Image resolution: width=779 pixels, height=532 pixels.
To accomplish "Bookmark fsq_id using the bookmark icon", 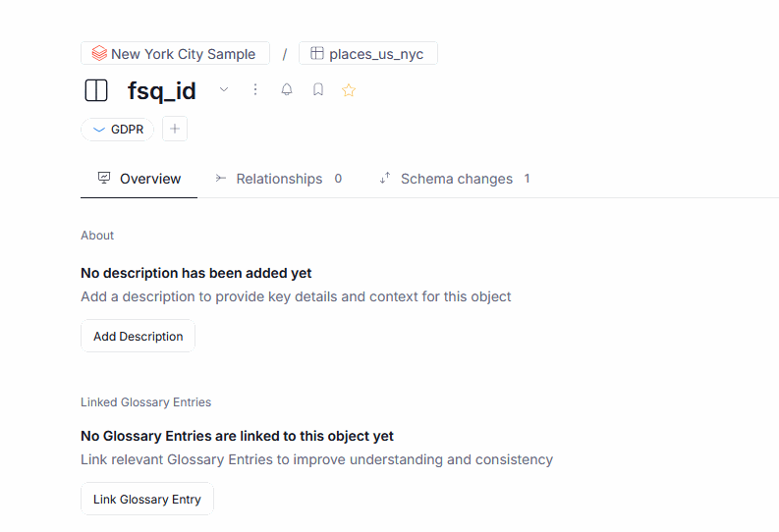I will [318, 90].
